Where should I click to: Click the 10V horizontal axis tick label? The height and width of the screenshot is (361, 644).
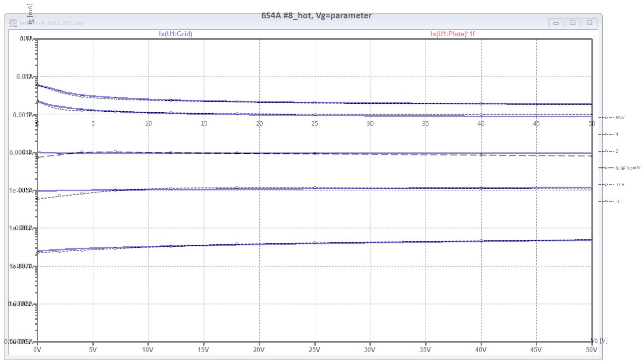[148, 349]
